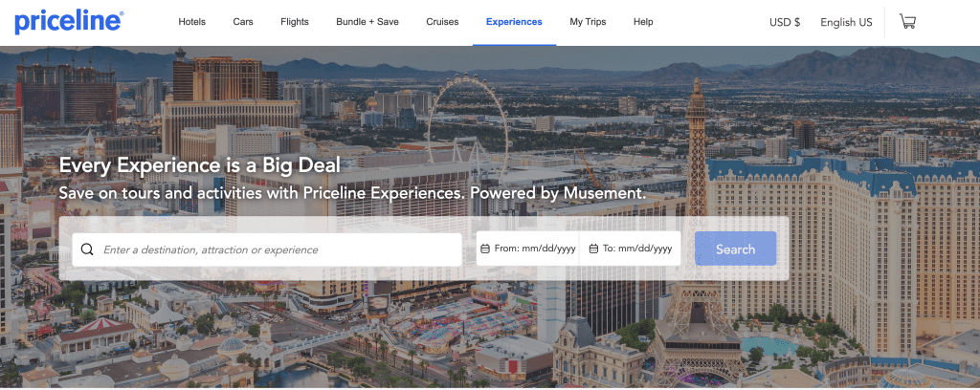Focus the destination, attraction or experience field
Image resolution: width=980 pixels, height=390 pixels.
pyautogui.click(x=278, y=249)
